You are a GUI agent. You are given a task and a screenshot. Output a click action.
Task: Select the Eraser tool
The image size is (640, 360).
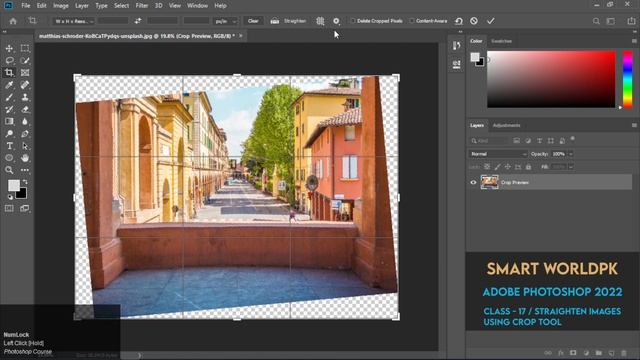(x=25, y=109)
